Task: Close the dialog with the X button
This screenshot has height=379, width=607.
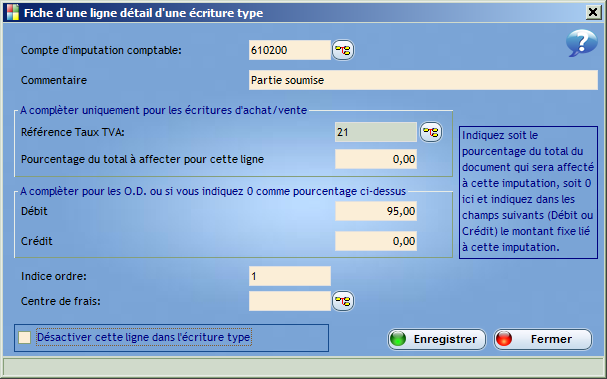Action: 593,13
